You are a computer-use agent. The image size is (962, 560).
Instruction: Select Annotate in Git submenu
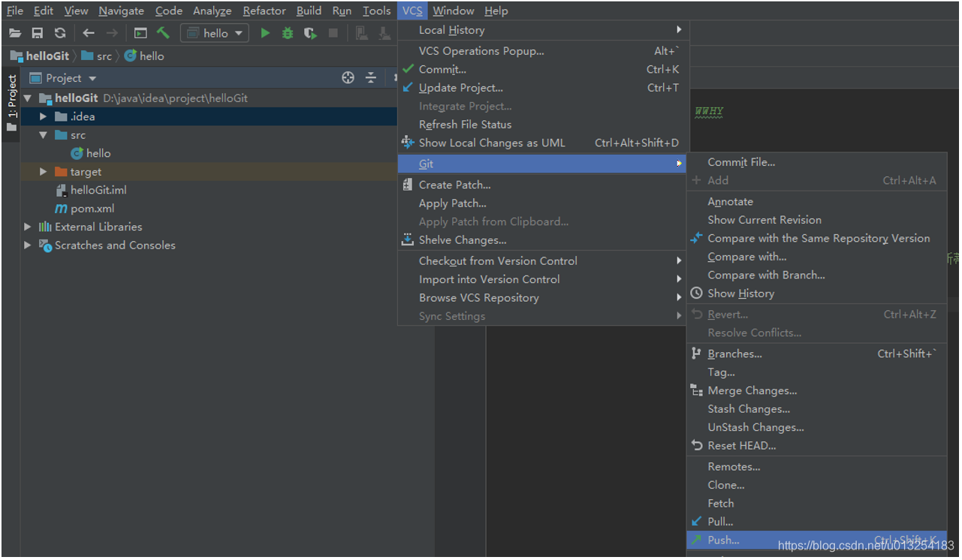(x=817, y=202)
